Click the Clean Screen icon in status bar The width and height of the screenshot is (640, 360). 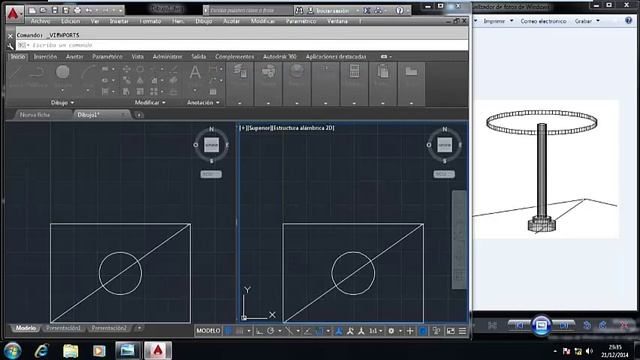(451, 331)
